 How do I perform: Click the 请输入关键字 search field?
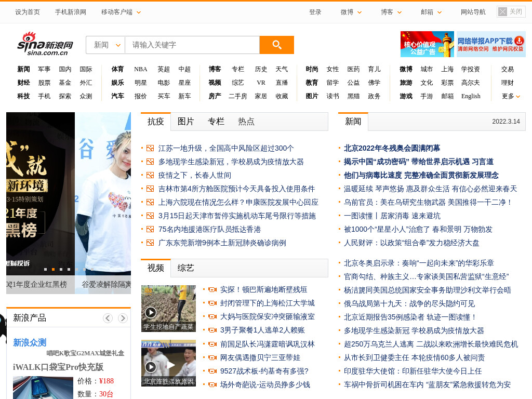[x=192, y=45]
